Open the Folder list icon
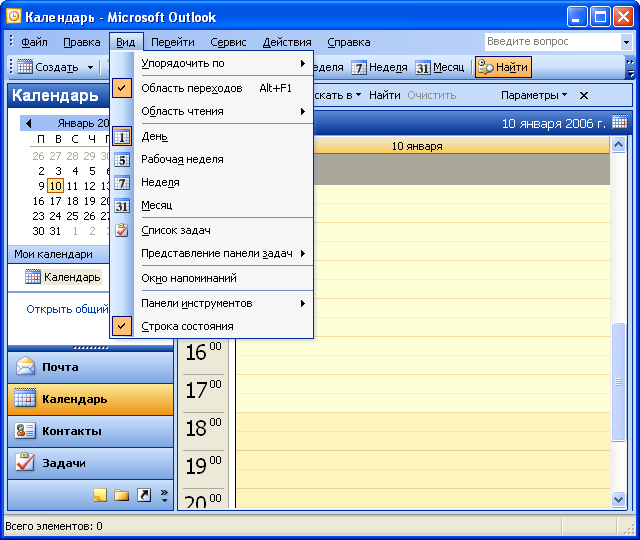This screenshot has height=540, width=640. 122,495
